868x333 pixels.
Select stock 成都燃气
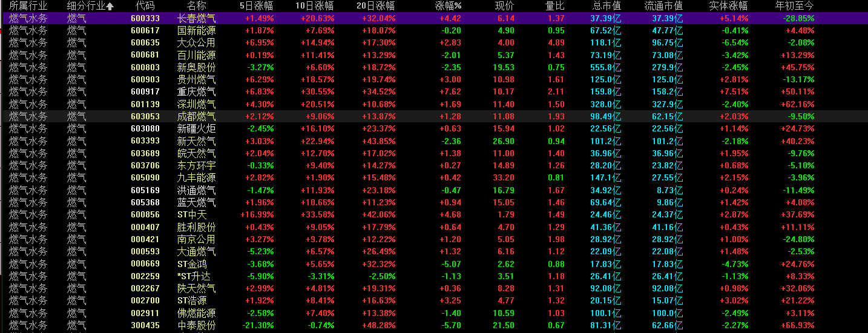[196, 116]
